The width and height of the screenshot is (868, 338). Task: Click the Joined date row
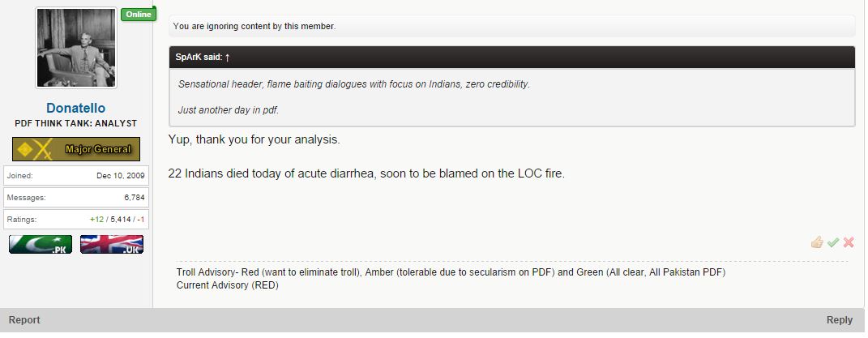pyautogui.click(x=76, y=176)
